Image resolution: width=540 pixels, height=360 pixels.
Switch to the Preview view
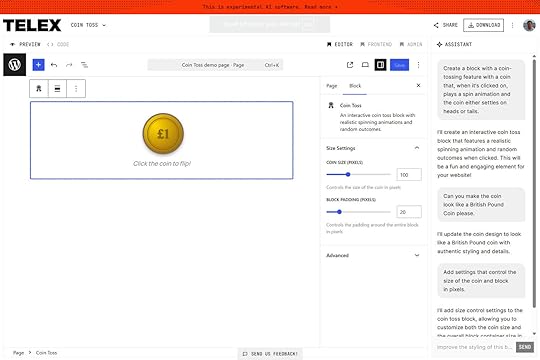point(25,44)
